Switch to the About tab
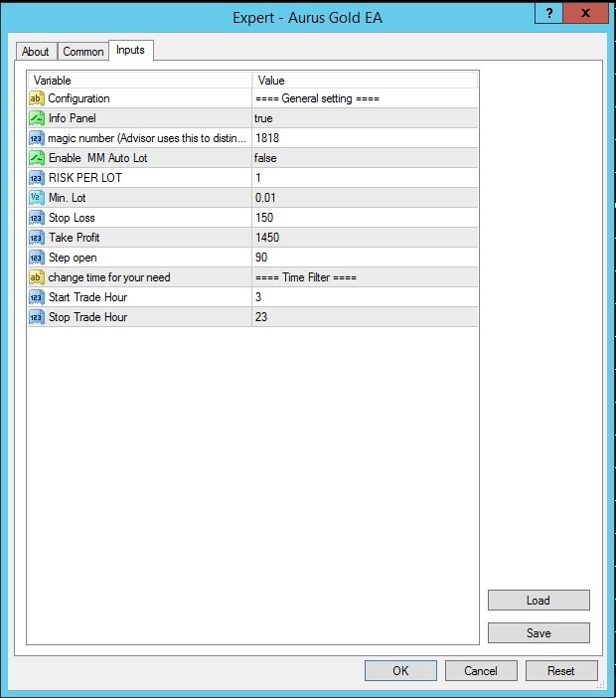 click(36, 52)
